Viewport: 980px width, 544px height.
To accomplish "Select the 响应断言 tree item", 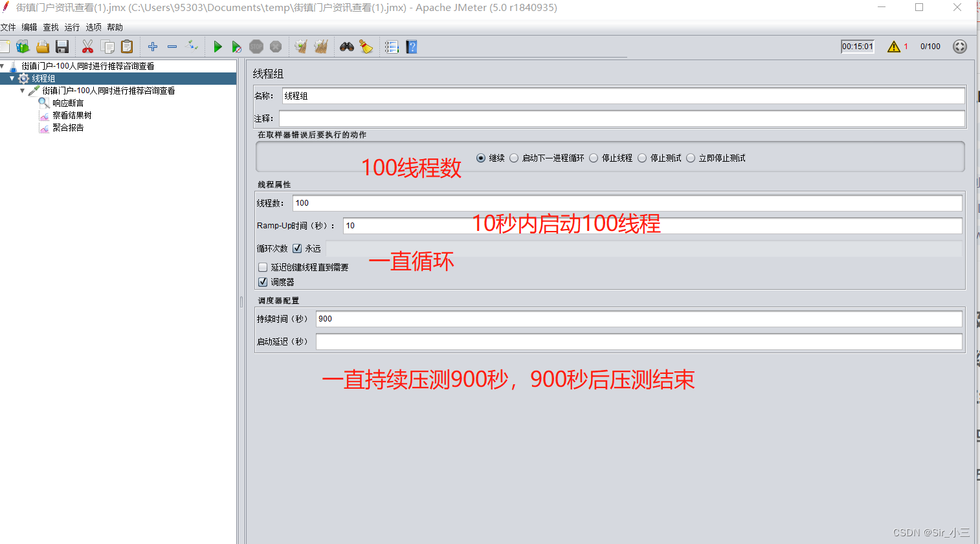I will point(68,103).
